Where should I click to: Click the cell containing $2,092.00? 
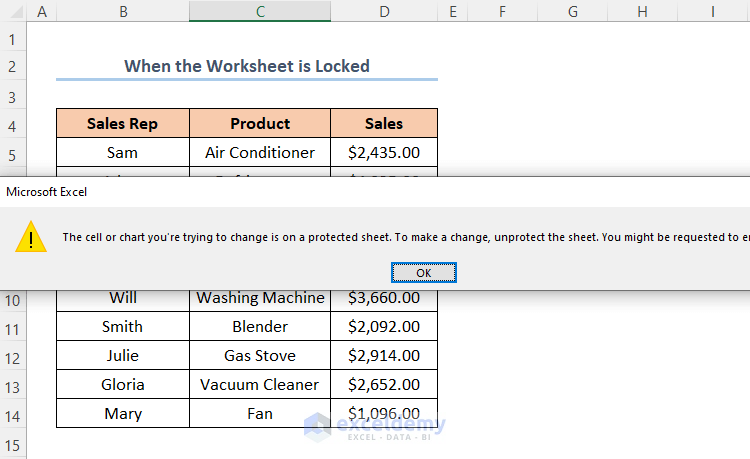384,327
